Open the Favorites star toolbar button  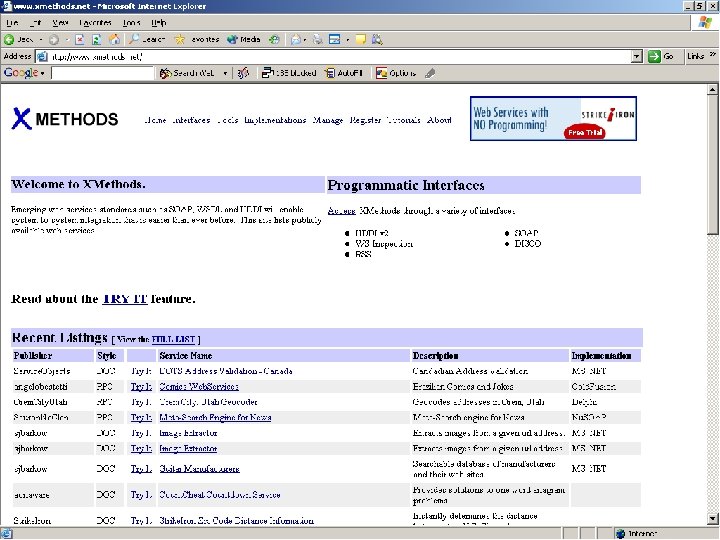pos(197,39)
